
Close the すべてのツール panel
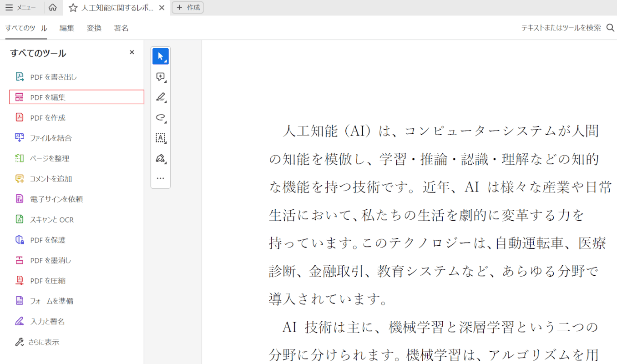pyautogui.click(x=132, y=52)
